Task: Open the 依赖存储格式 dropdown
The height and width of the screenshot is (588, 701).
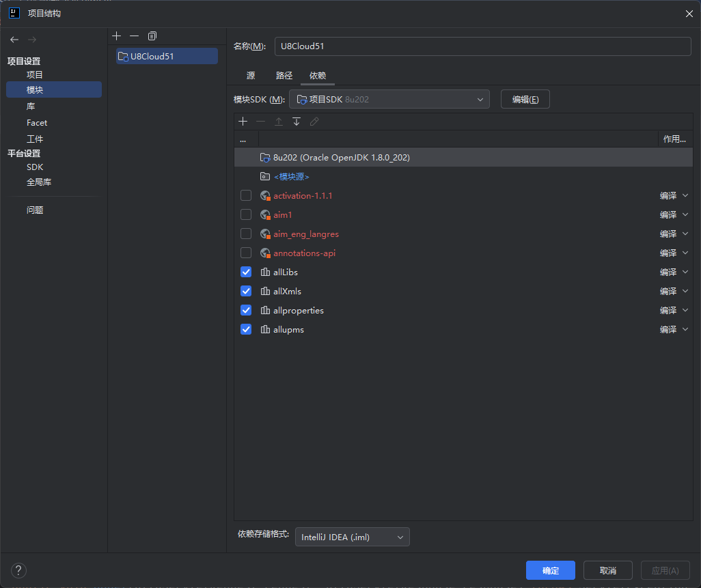Action: pos(352,537)
